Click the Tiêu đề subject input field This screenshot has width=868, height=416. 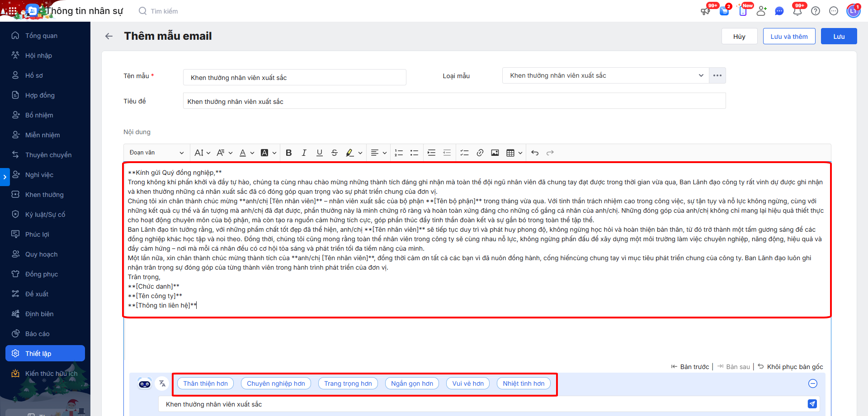[454, 101]
